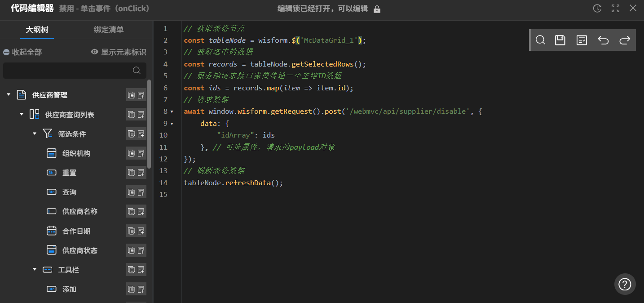644x303 pixels.
Task: Open the history clock icon in the title bar
Action: 597,8
